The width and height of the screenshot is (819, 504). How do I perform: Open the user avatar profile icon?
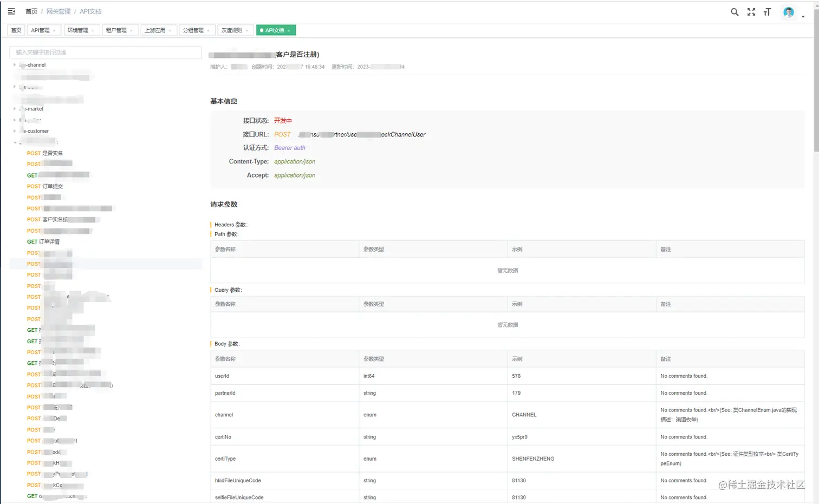pos(788,11)
